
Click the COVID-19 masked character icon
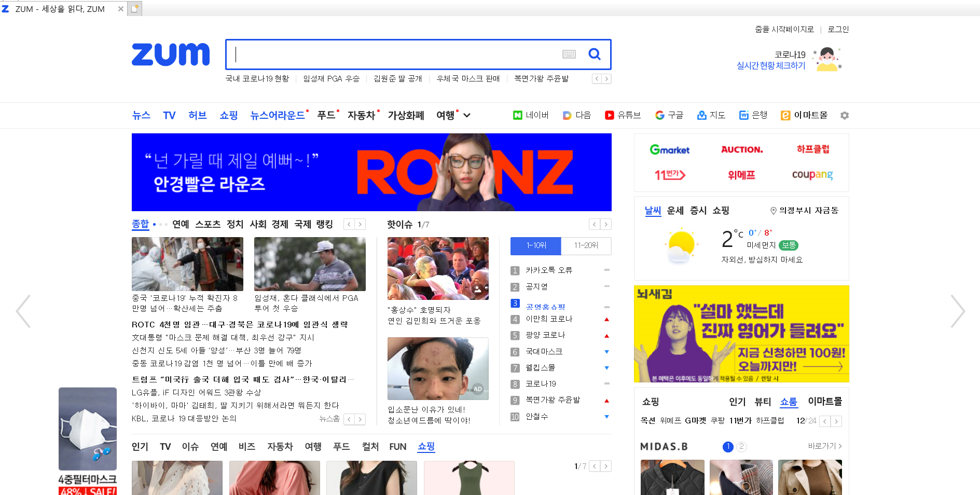coord(827,59)
